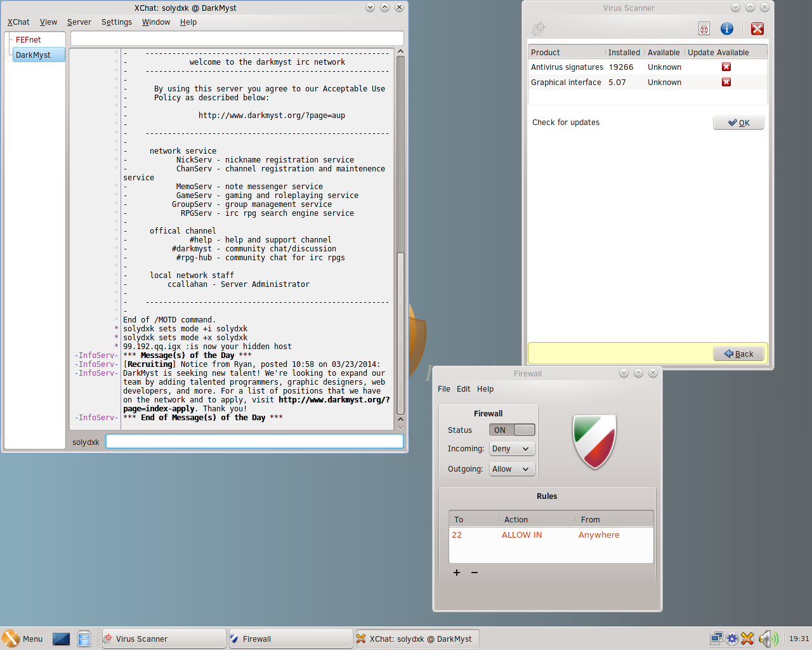Open the View menu in XChat

(x=48, y=22)
